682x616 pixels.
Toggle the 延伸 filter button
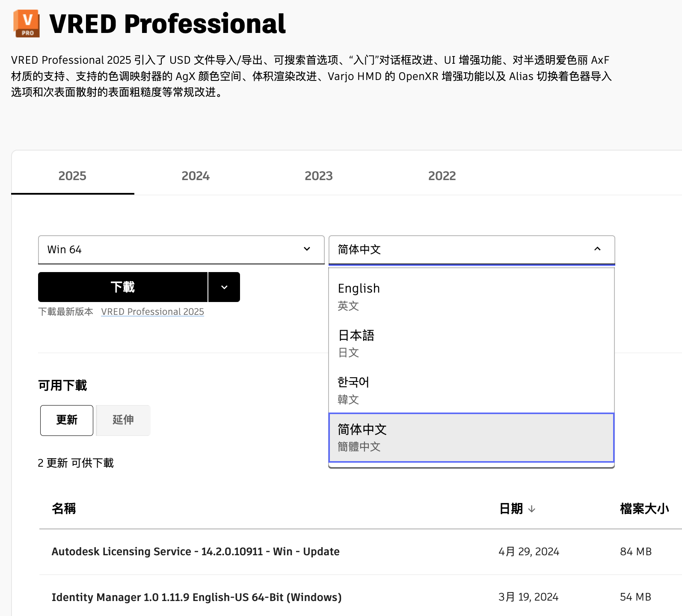(x=123, y=420)
